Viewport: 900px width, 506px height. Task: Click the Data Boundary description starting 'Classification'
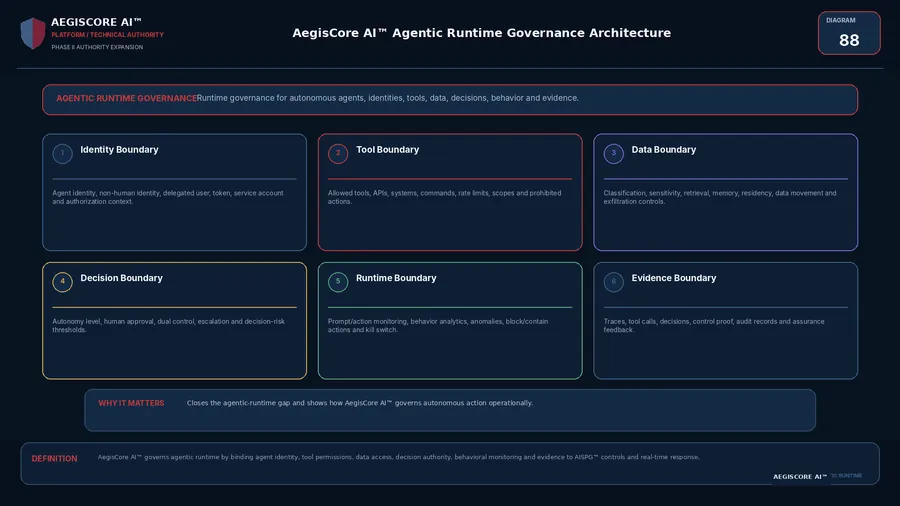pos(720,197)
